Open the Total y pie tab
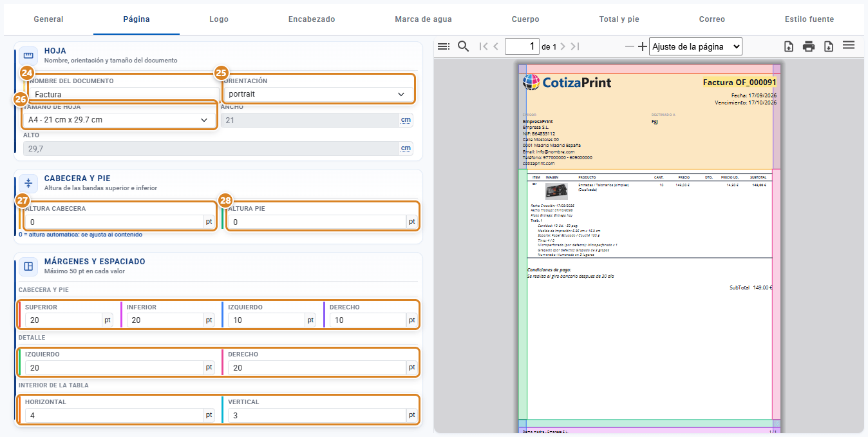The height and width of the screenshot is (437, 868). click(619, 19)
